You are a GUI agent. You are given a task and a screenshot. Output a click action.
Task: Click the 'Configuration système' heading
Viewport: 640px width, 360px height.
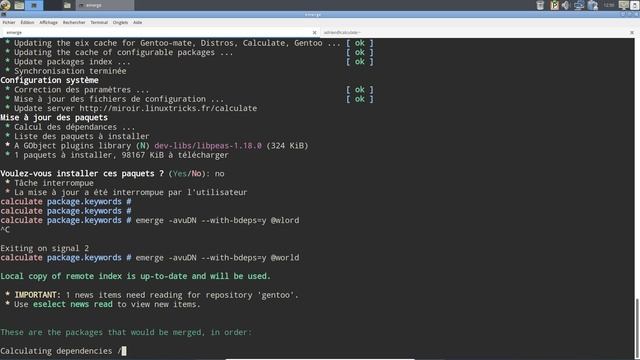(49, 80)
